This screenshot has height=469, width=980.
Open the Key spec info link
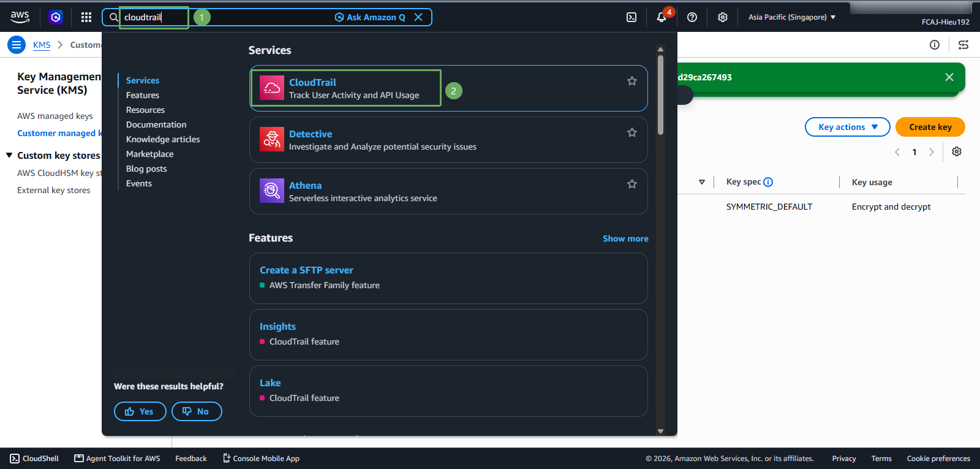coord(768,182)
